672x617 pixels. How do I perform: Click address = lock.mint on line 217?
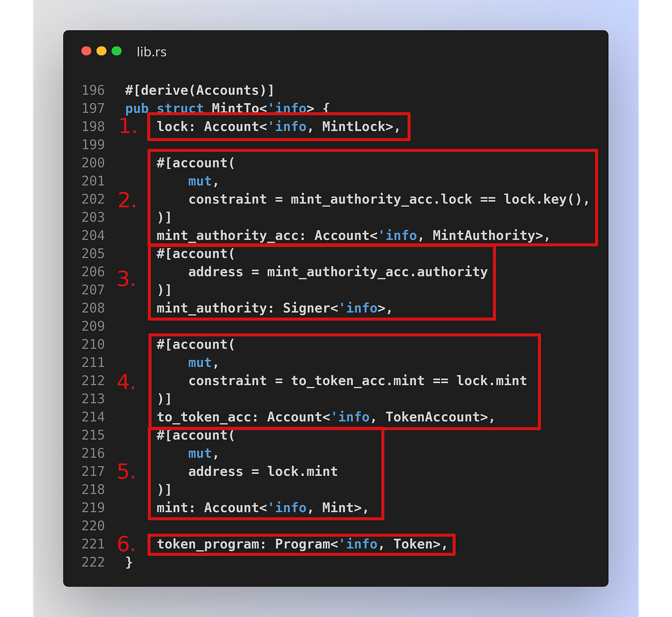tap(263, 472)
